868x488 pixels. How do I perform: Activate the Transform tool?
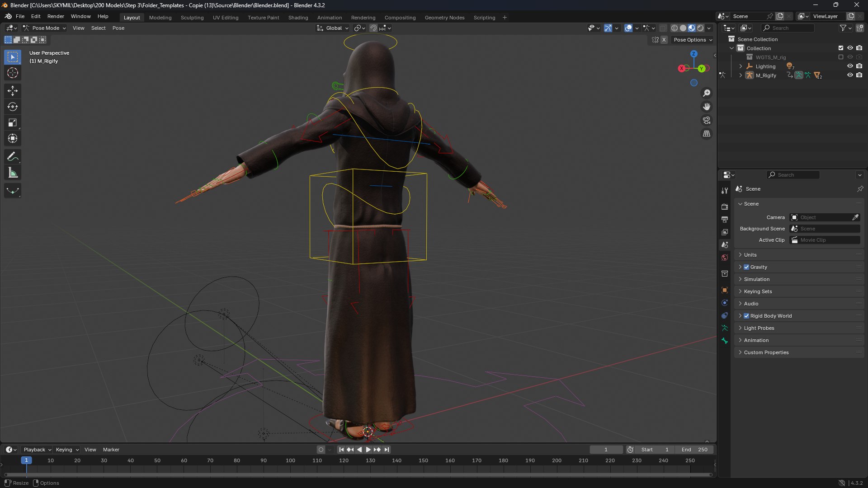click(13, 138)
